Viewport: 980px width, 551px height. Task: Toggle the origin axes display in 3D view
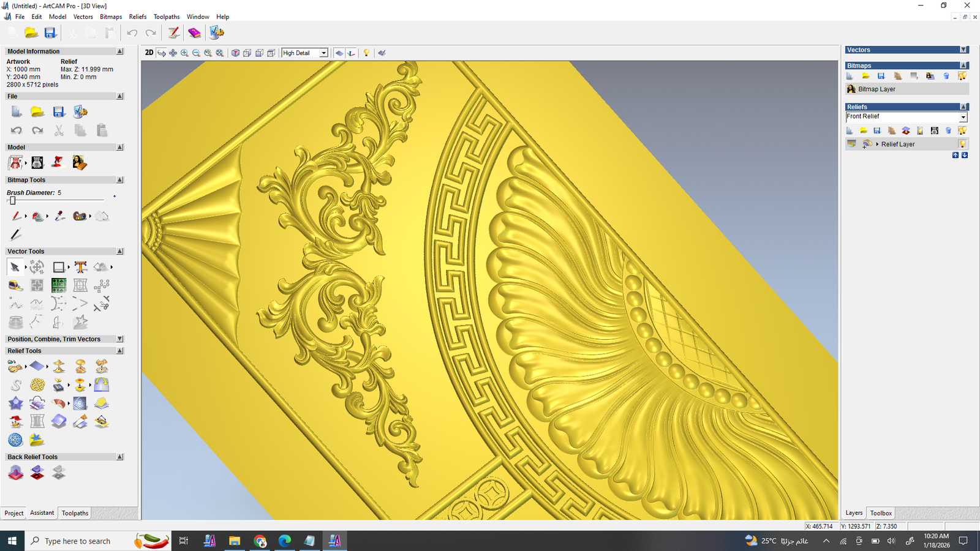tap(351, 53)
